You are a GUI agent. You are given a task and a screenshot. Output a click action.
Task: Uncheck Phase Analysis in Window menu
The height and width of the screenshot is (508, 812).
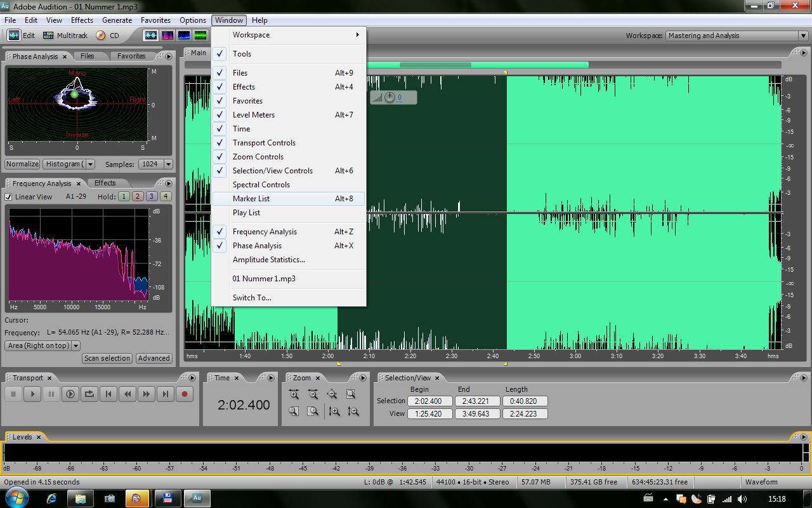[289, 246]
